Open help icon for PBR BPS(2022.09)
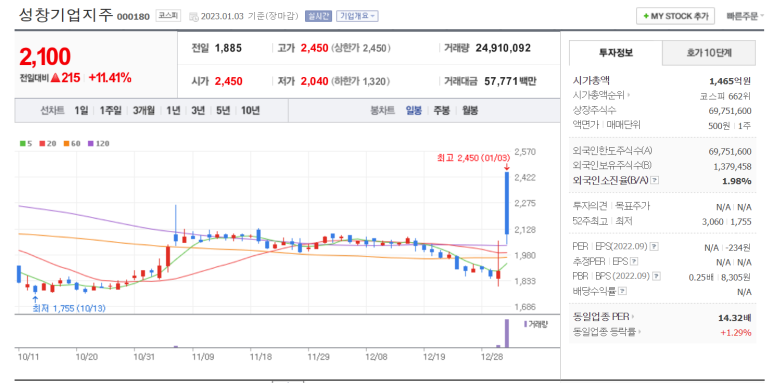This screenshot has width=773, height=383. click(x=657, y=277)
